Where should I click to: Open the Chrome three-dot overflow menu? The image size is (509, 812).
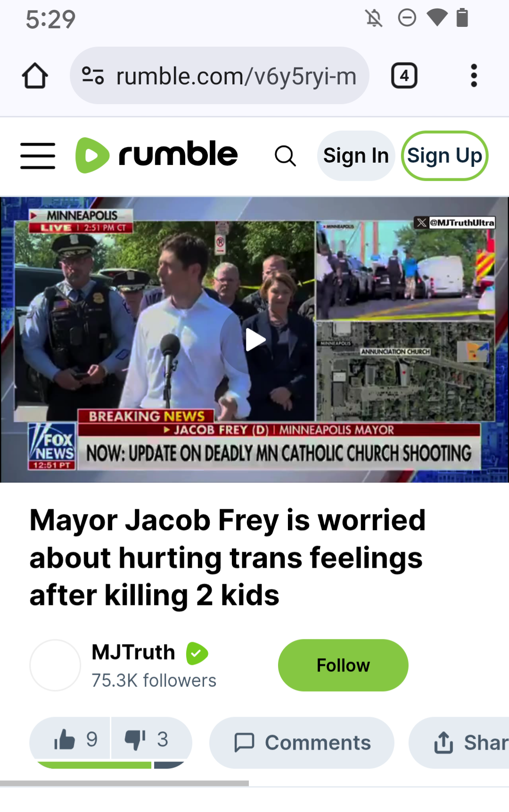pos(474,75)
